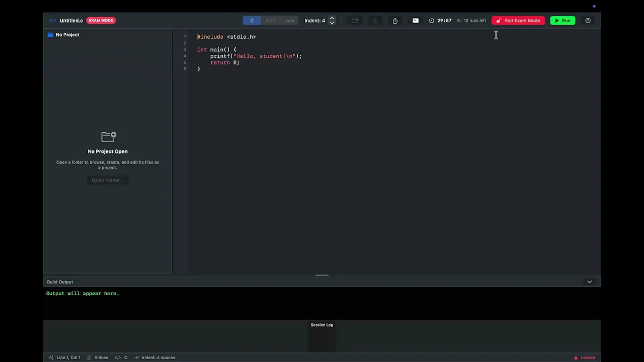This screenshot has height=362, width=644.
Task: Click the 29:57 timer text
Action: [x=444, y=21]
